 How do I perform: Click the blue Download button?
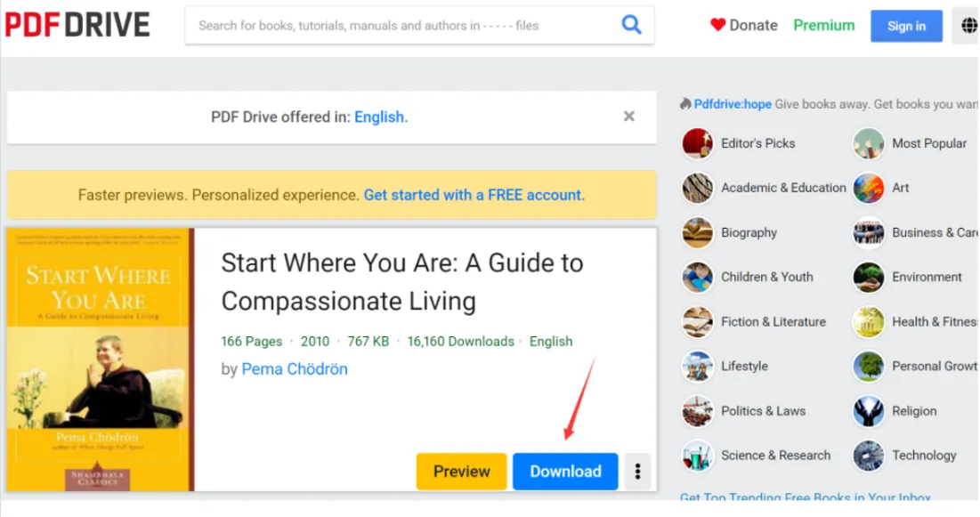[x=565, y=472]
